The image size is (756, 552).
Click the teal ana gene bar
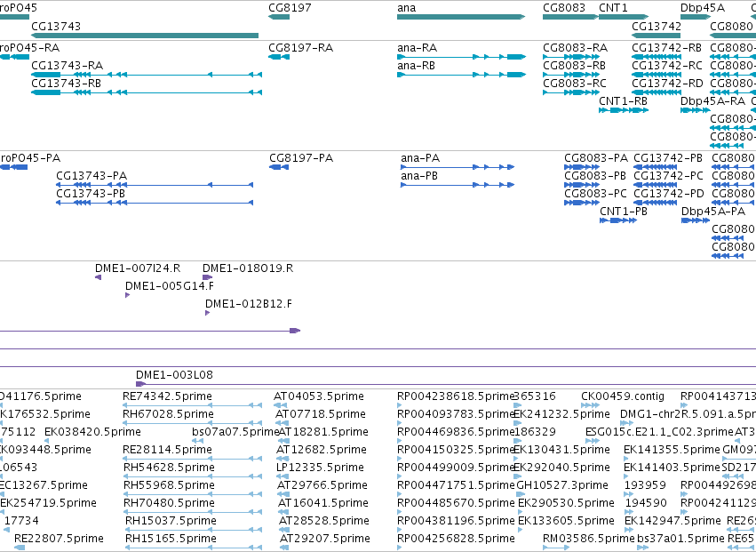pyautogui.click(x=461, y=17)
